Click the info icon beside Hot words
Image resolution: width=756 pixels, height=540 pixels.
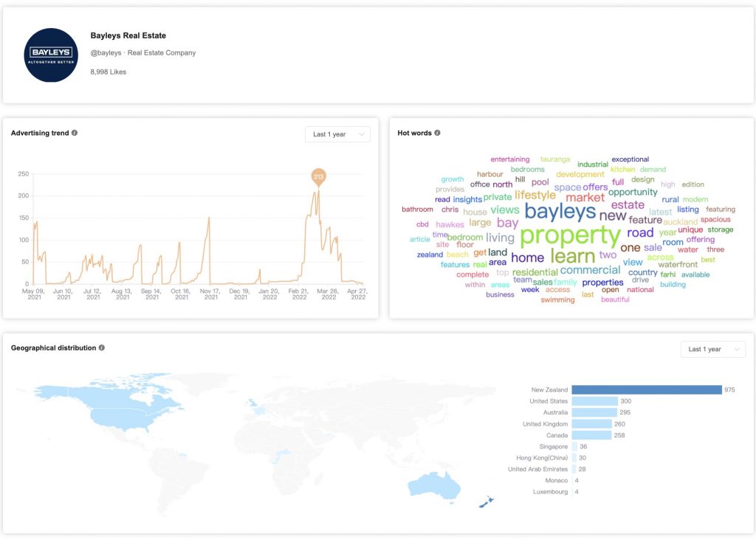(437, 133)
